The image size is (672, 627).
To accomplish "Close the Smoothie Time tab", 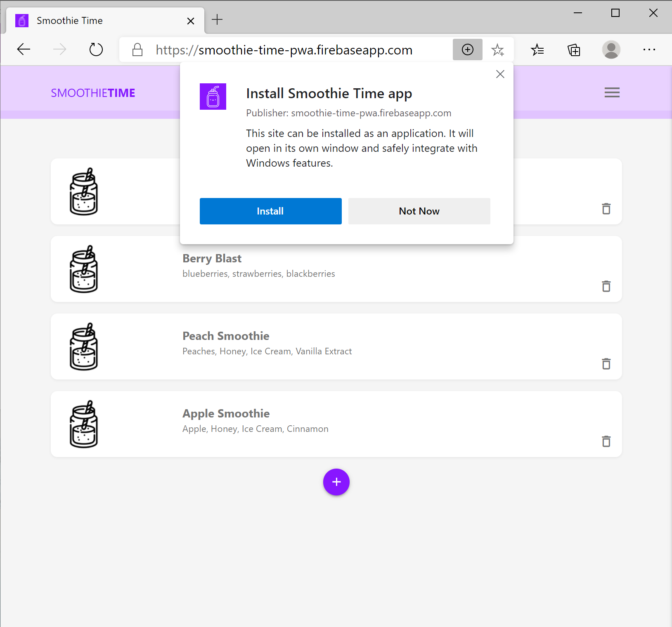I will 191,21.
